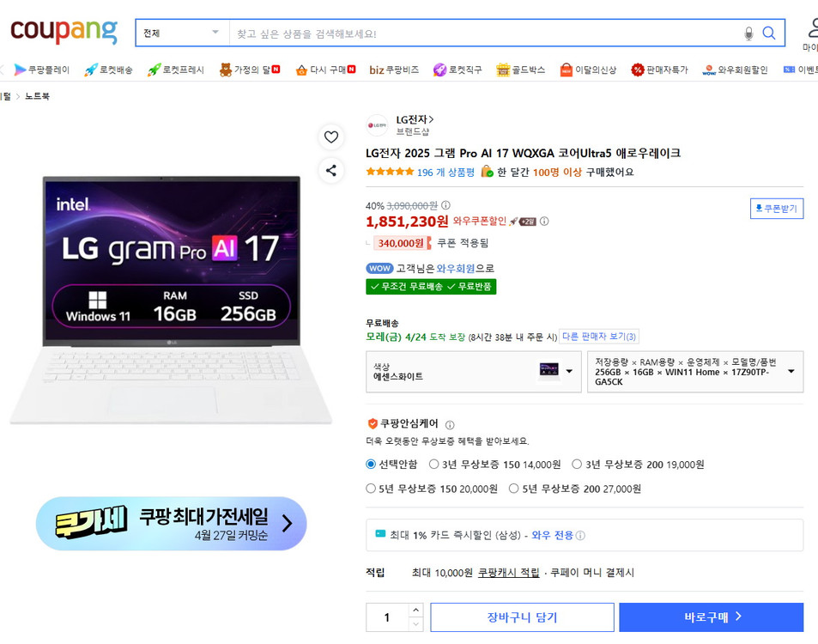Open 이달의신상 menu item
Image resolution: width=818 pixels, height=644 pixels.
[588, 70]
